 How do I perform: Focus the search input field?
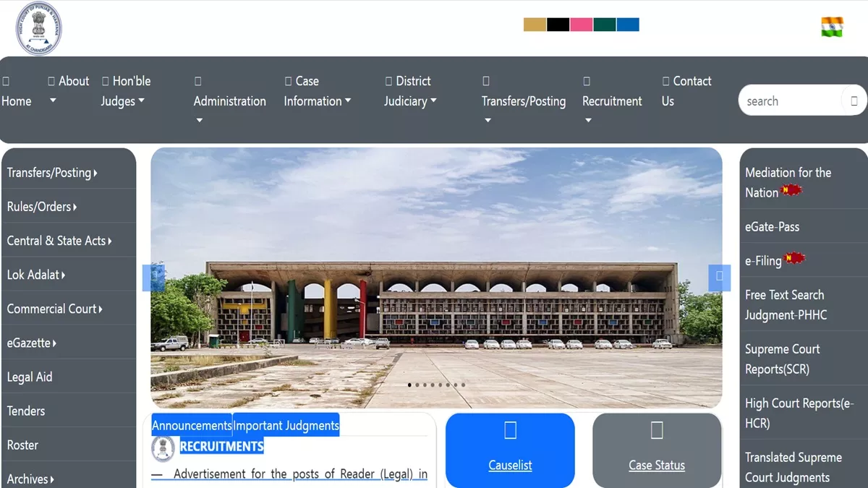[x=790, y=100]
